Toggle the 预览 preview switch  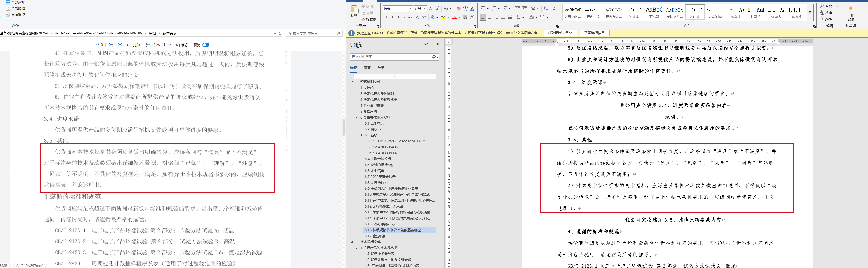click(x=206, y=45)
